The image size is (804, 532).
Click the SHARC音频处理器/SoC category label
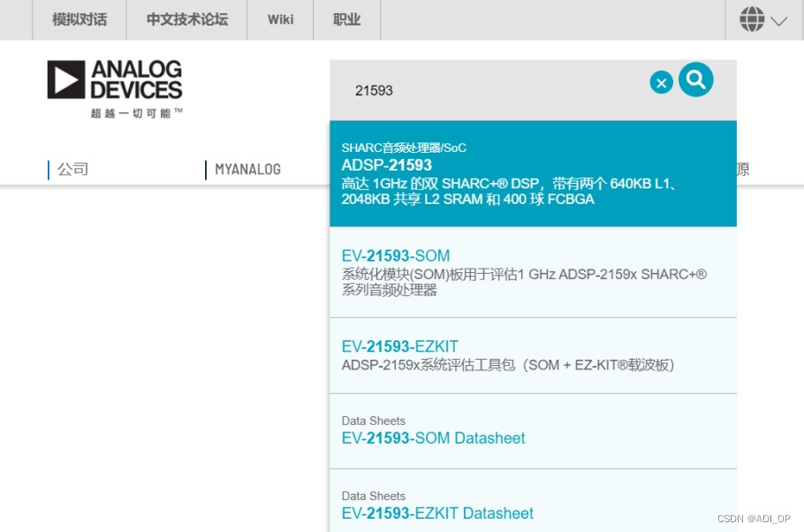404,148
